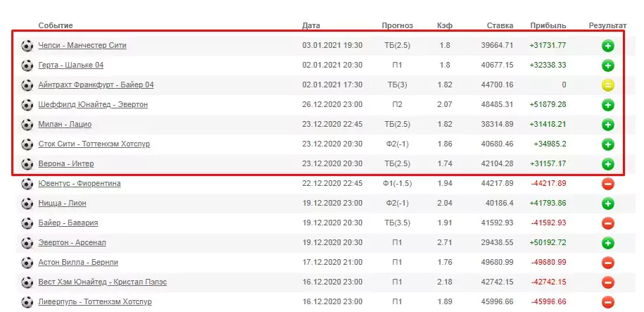Open the Верона - Интер event link
Viewport: 644px width, 312px height.
pos(66,163)
